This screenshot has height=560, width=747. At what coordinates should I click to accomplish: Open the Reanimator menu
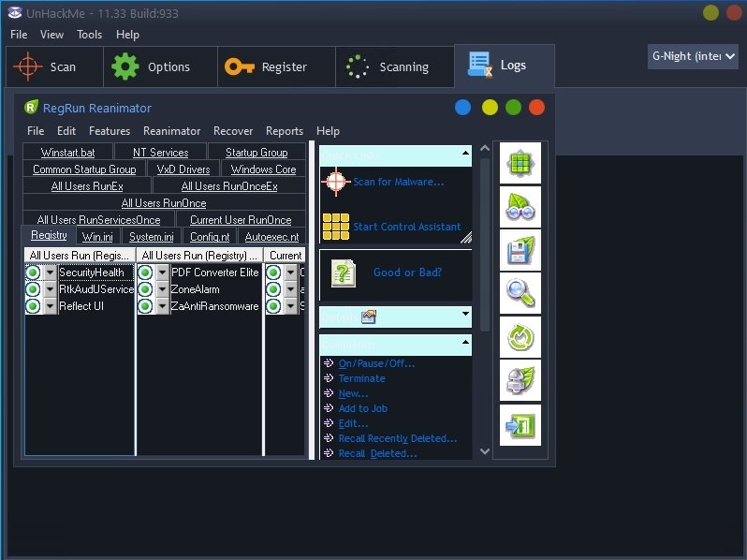coord(171,131)
